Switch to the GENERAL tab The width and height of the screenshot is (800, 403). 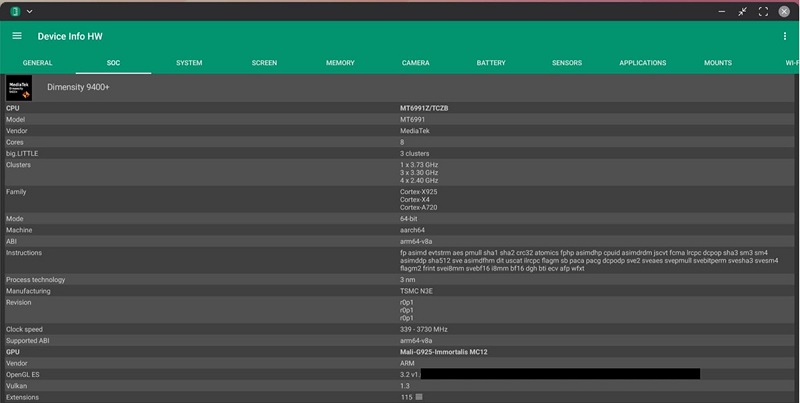pos(38,63)
